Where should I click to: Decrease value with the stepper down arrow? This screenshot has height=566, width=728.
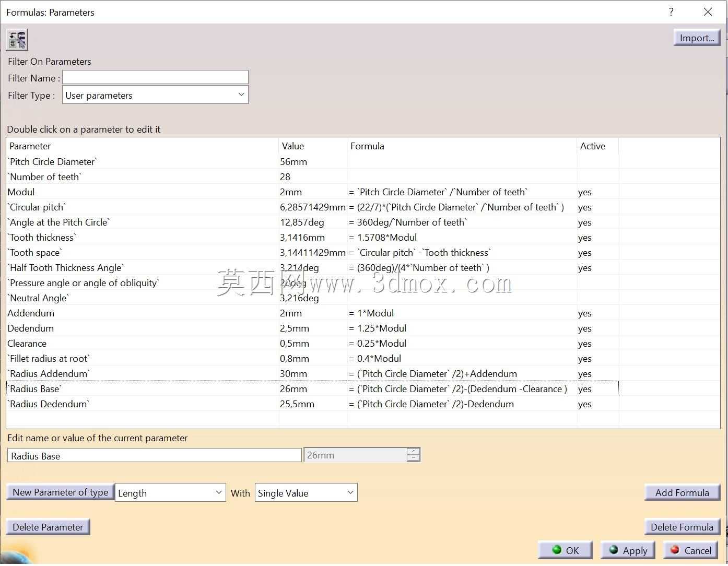point(413,458)
